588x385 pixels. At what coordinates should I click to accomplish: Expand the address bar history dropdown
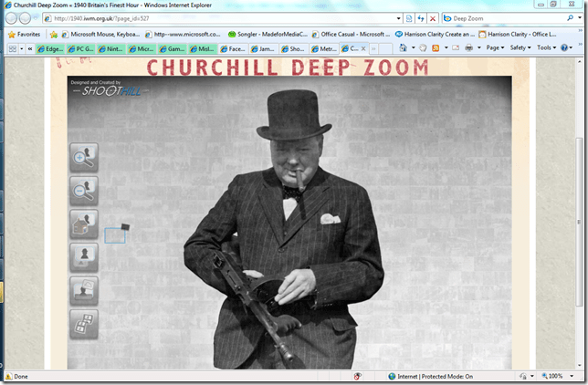coord(398,18)
